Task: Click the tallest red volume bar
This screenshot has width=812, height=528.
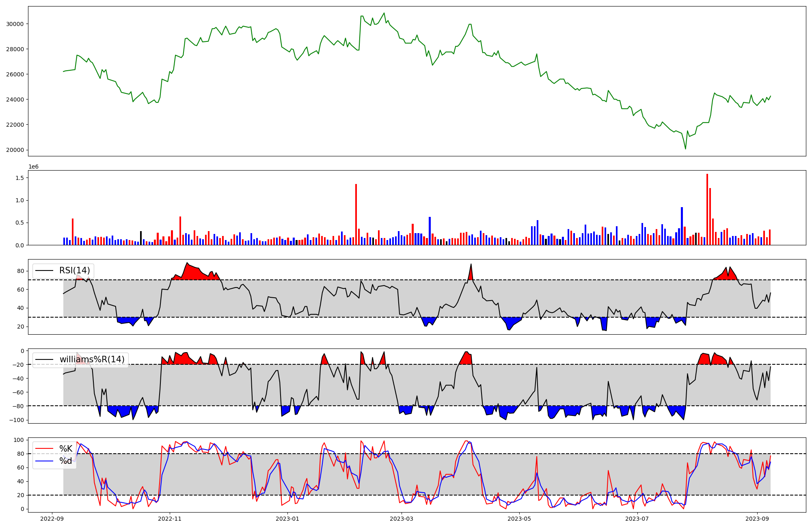Action: pyautogui.click(x=707, y=209)
